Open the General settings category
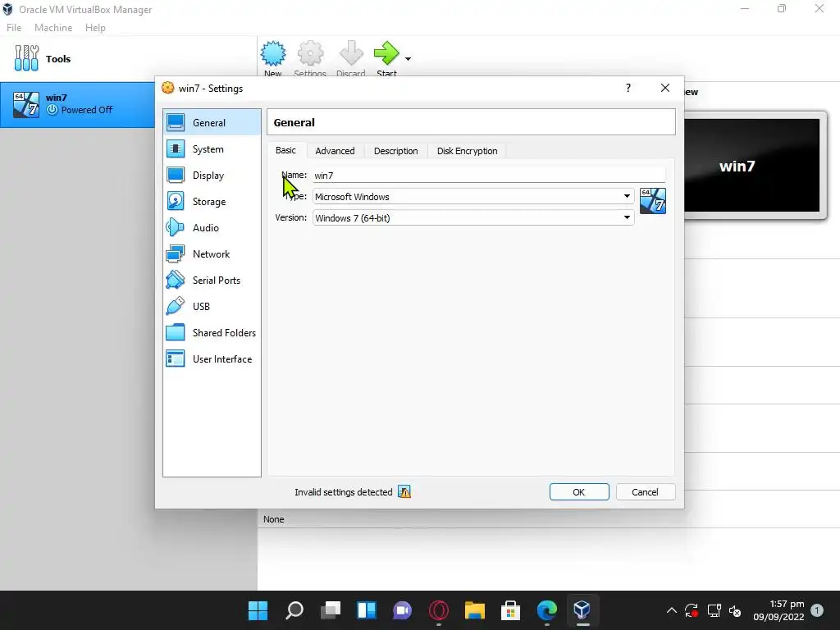 click(212, 123)
